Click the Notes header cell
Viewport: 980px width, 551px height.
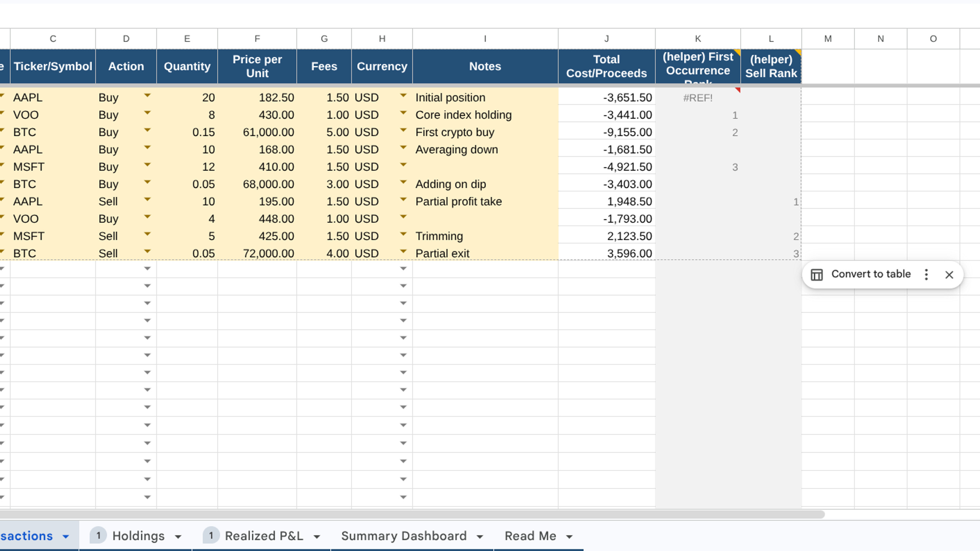485,66
